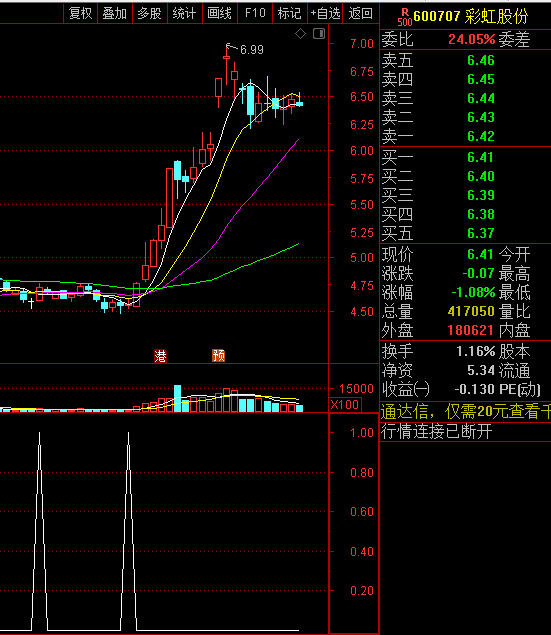
Task: Click the 现价 value 6.41
Action: pos(481,254)
